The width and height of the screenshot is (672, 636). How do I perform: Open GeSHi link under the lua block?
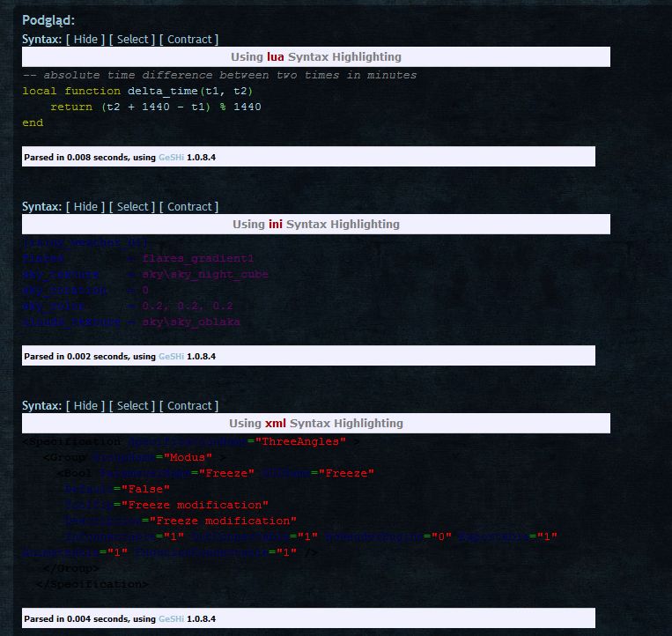tap(171, 158)
